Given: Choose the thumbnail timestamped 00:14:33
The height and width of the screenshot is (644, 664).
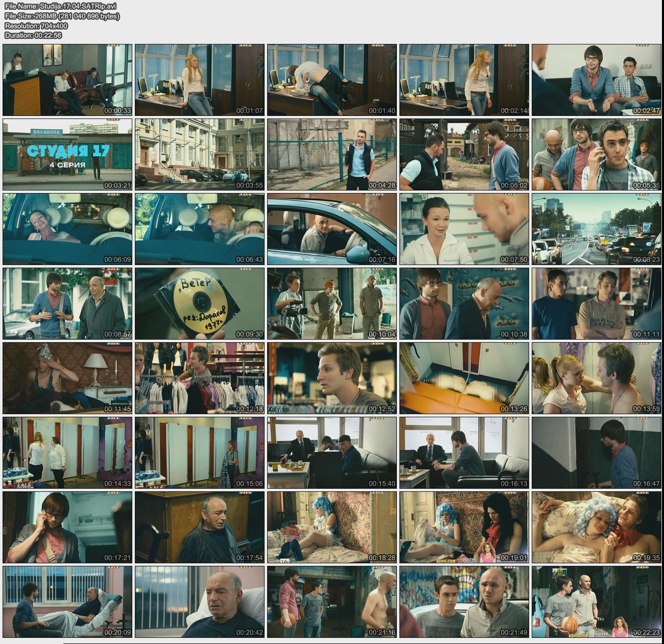Looking at the screenshot, I should tap(67, 452).
